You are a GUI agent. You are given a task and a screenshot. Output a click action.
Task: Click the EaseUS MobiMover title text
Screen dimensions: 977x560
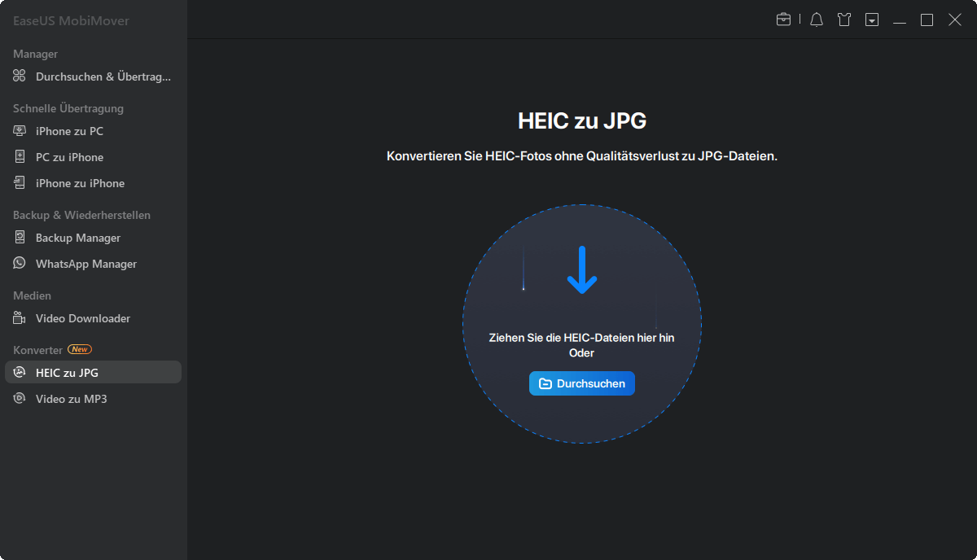[71, 20]
